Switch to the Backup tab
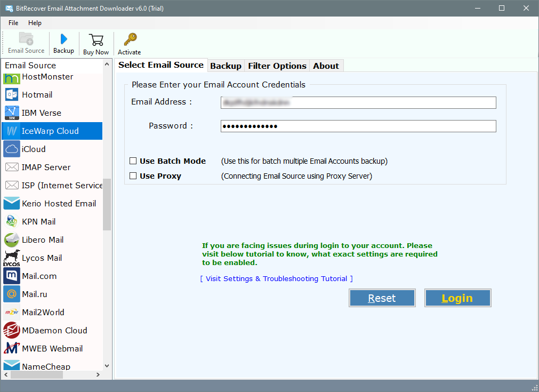The image size is (539, 392). click(226, 66)
